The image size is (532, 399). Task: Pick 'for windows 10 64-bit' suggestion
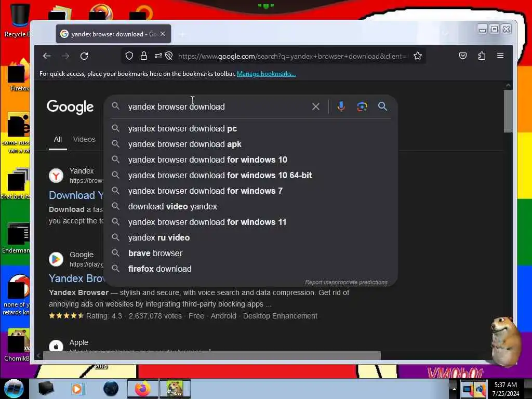coord(251,176)
